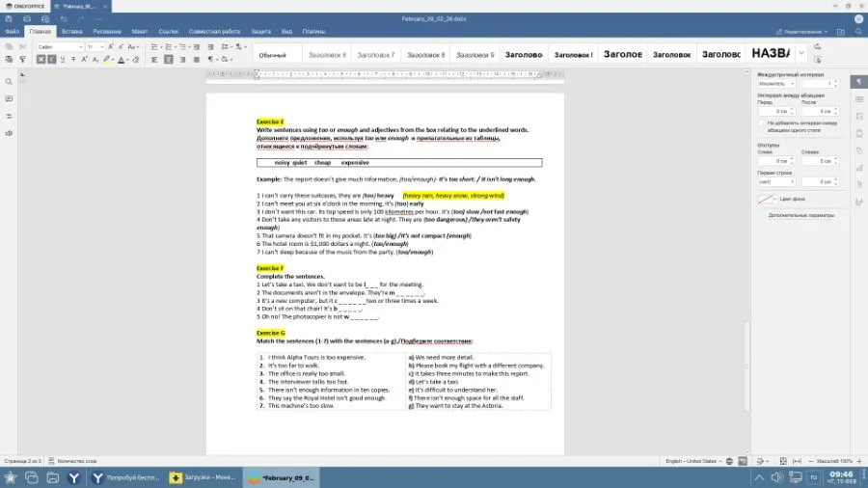This screenshot has height=488, width=868.
Task: Justify the paragraph text
Action: coord(197,59)
